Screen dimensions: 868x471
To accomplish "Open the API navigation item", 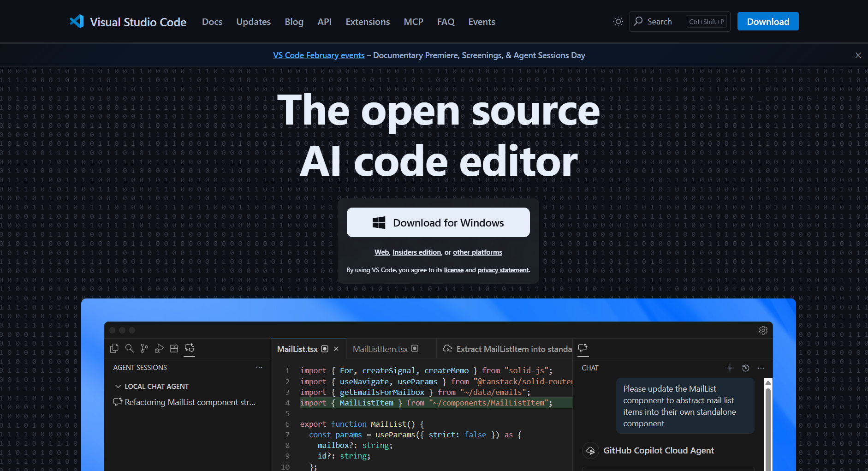I will coord(324,22).
